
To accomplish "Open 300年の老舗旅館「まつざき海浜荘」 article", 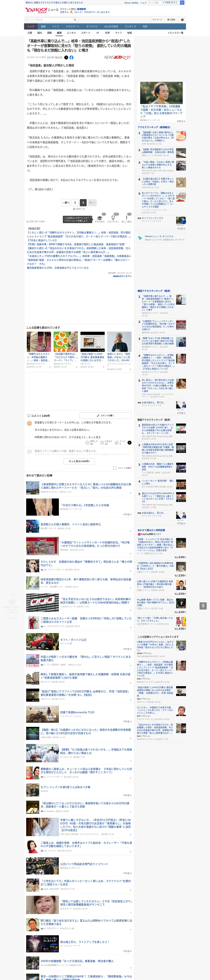I will 77,961.
